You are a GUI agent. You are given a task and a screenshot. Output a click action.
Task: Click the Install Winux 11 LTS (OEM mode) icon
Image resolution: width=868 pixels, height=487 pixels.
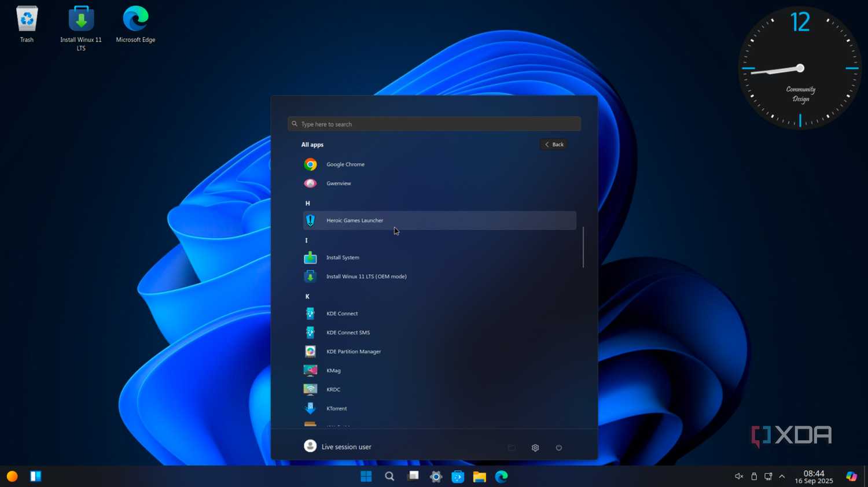(310, 276)
